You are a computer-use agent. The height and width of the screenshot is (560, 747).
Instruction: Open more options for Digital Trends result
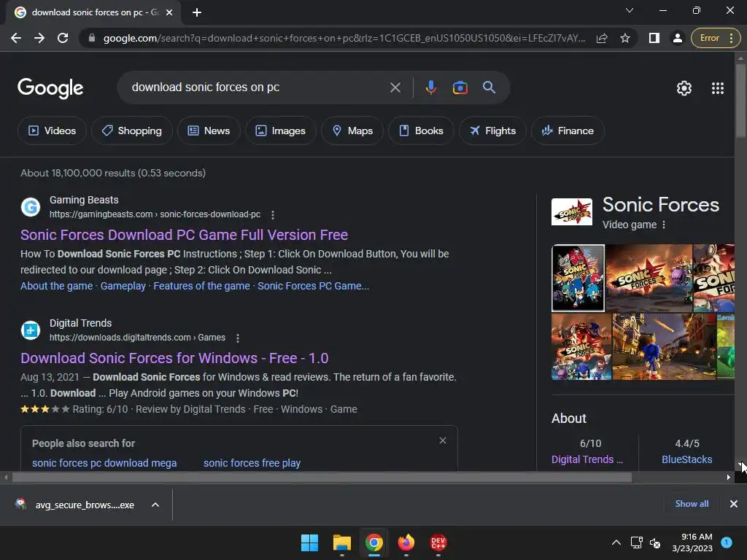tap(238, 338)
